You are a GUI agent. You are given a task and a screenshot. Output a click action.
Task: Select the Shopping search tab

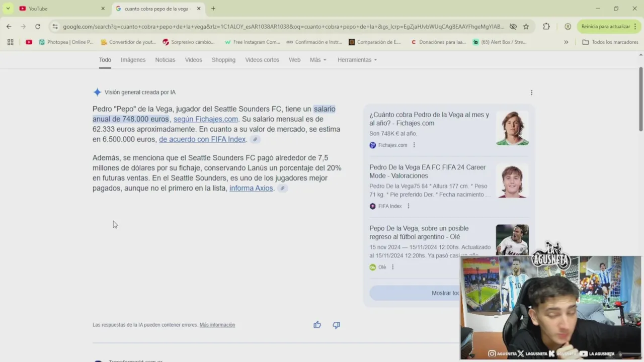click(x=223, y=60)
